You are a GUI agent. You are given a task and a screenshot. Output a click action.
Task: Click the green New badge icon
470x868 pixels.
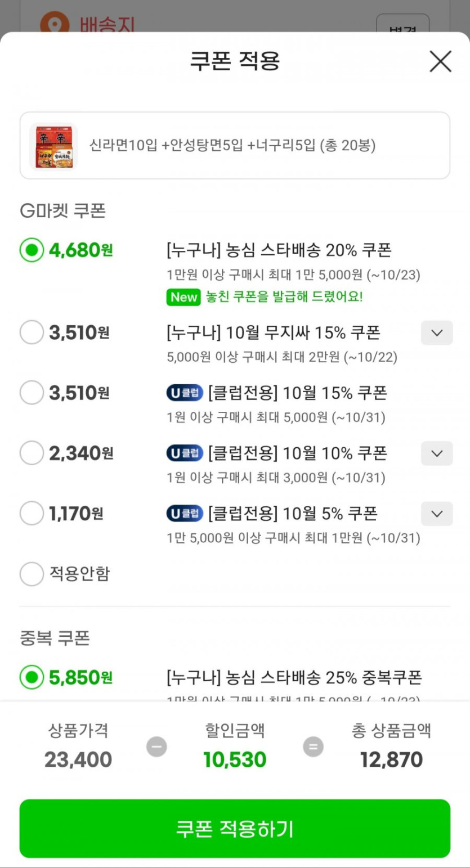point(183,297)
